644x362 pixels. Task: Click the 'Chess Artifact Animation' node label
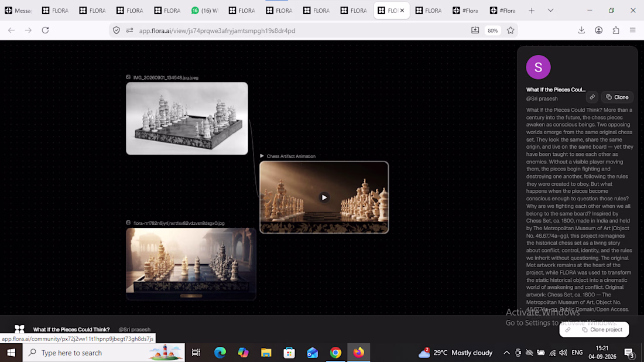coord(291,156)
